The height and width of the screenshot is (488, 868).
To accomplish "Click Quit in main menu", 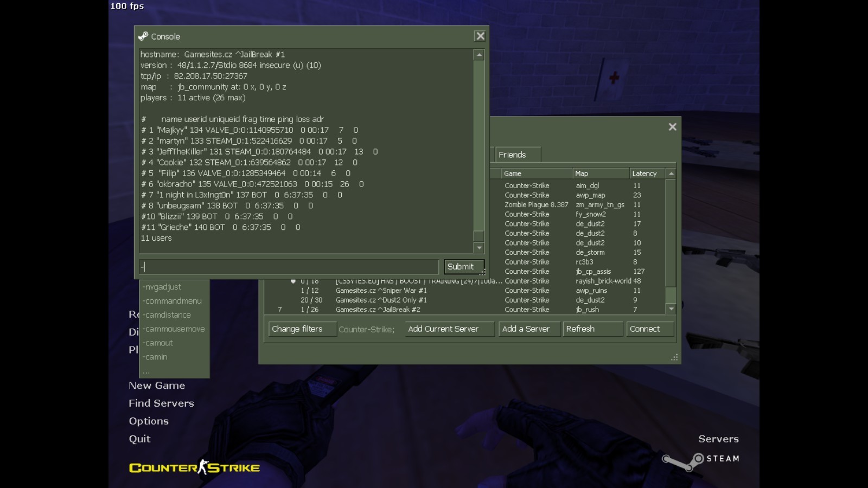I will click(x=139, y=439).
